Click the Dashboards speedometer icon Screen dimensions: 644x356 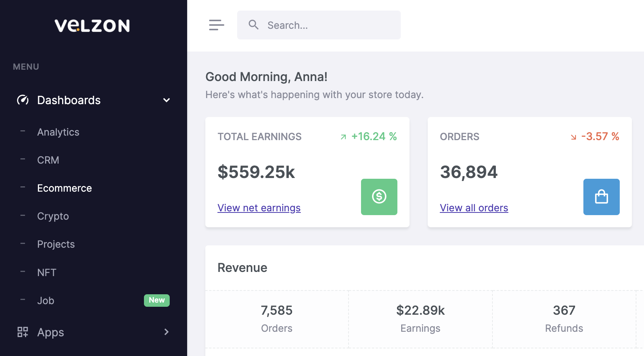(x=23, y=100)
